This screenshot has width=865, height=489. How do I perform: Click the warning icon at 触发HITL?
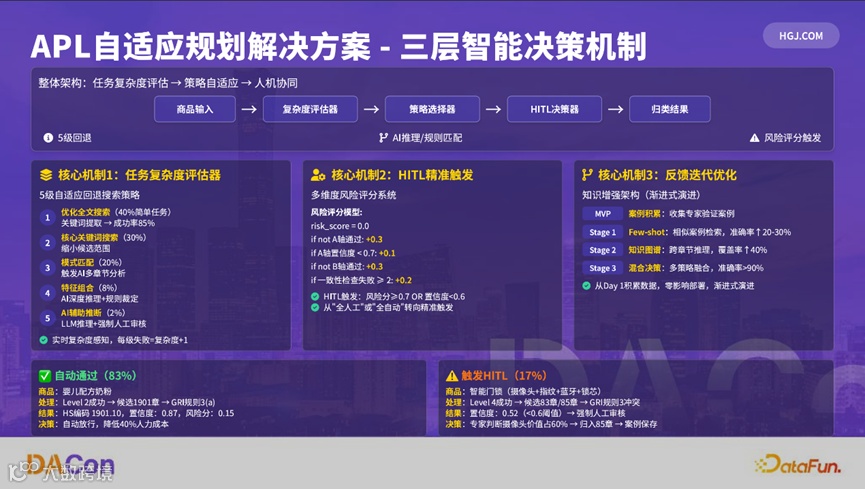(x=452, y=376)
